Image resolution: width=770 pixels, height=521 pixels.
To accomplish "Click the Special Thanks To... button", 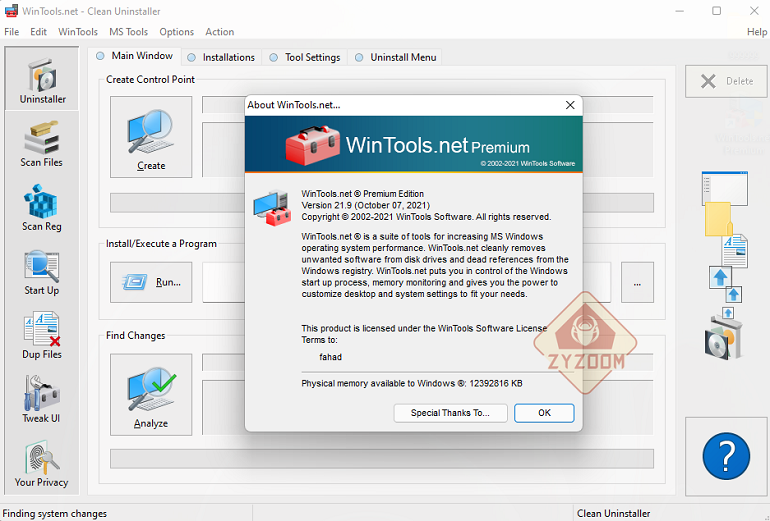I will (x=450, y=413).
